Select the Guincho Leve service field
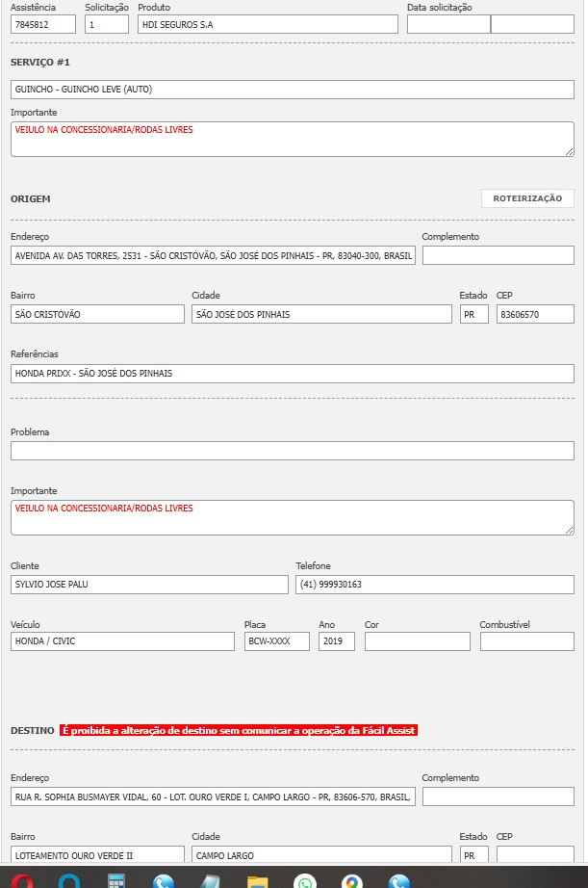Image resolution: width=588 pixels, height=888 pixels. [293, 89]
